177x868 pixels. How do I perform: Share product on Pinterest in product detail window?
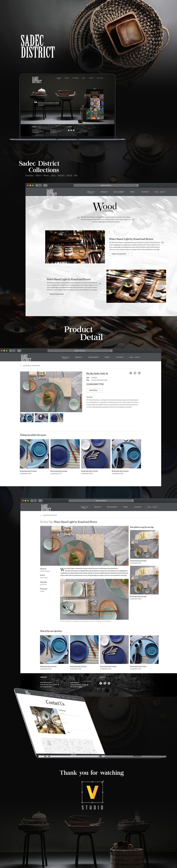[135, 373]
